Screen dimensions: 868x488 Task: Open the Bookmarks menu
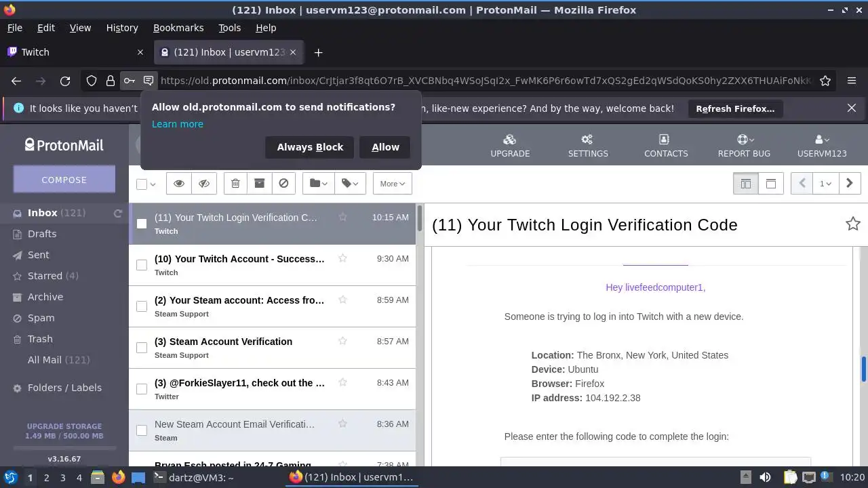(x=178, y=28)
